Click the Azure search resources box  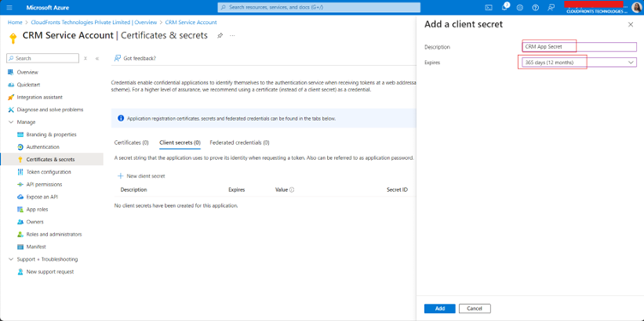[319, 8]
